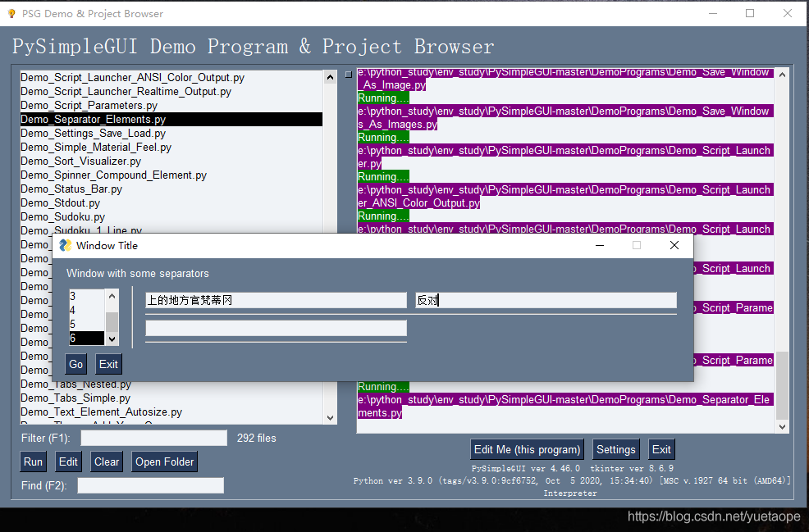The height and width of the screenshot is (532, 809).
Task: Focus the Find (F2) input field
Action: [151, 485]
